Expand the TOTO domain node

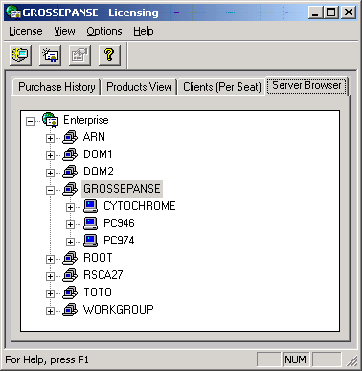coord(50,294)
